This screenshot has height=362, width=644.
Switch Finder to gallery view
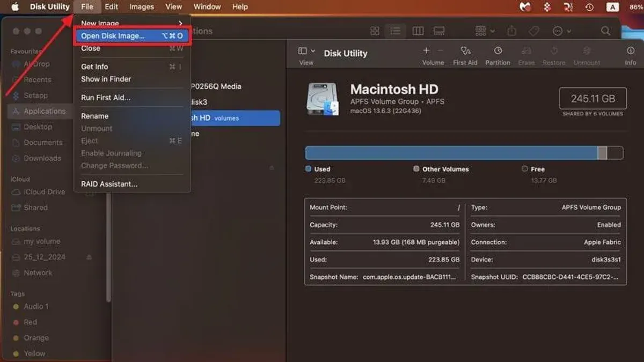439,31
